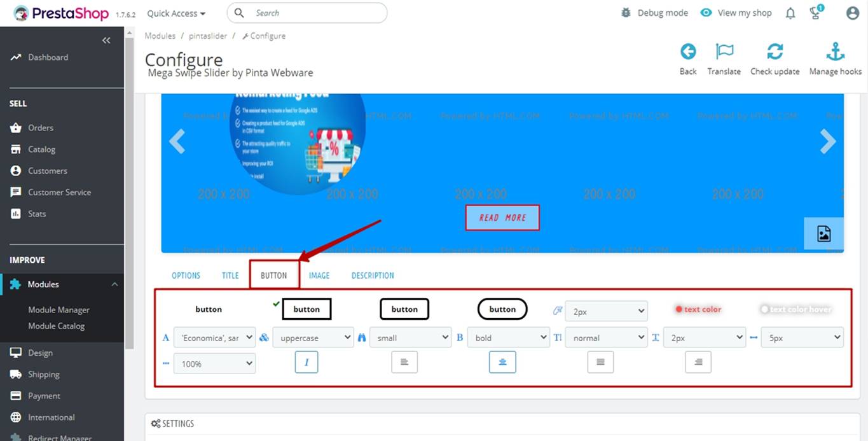868x441 pixels.
Task: Click the READ MORE slide button
Action: click(502, 218)
